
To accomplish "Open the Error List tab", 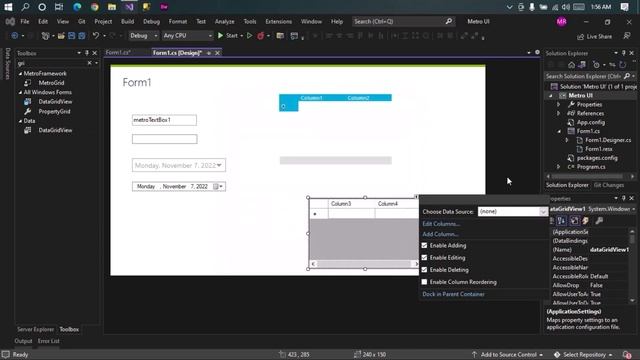I will tap(49, 341).
